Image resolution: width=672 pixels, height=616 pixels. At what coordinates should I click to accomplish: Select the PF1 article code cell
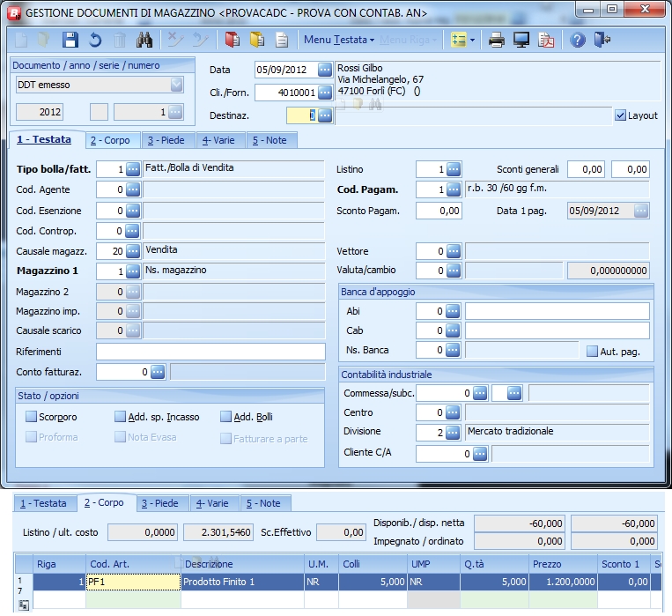click(x=132, y=582)
